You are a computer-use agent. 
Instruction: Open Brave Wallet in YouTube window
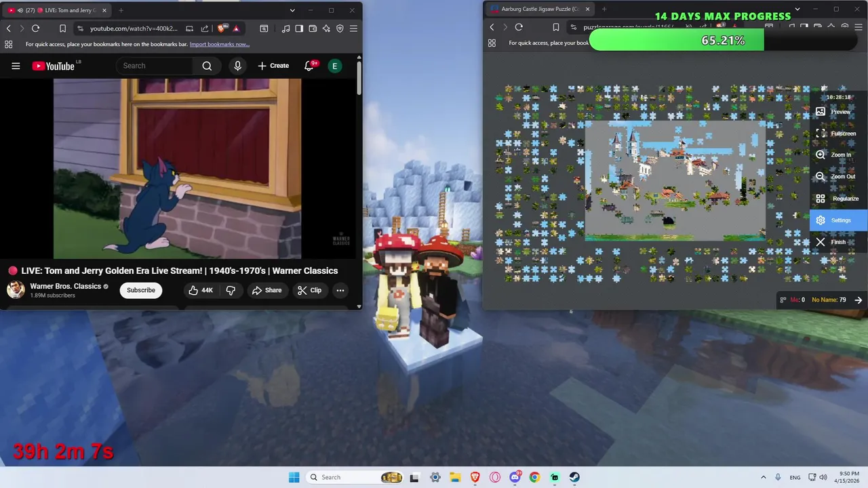tap(313, 28)
